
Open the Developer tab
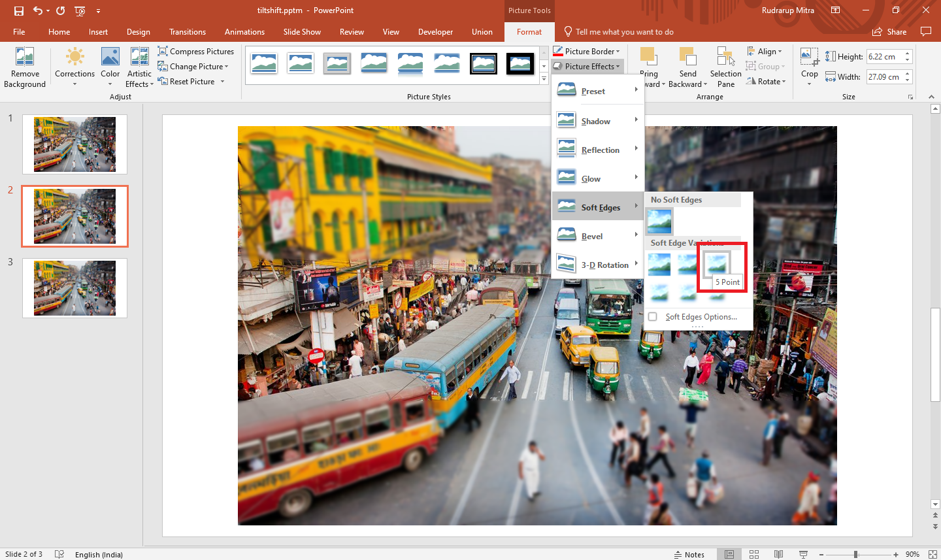(x=435, y=31)
